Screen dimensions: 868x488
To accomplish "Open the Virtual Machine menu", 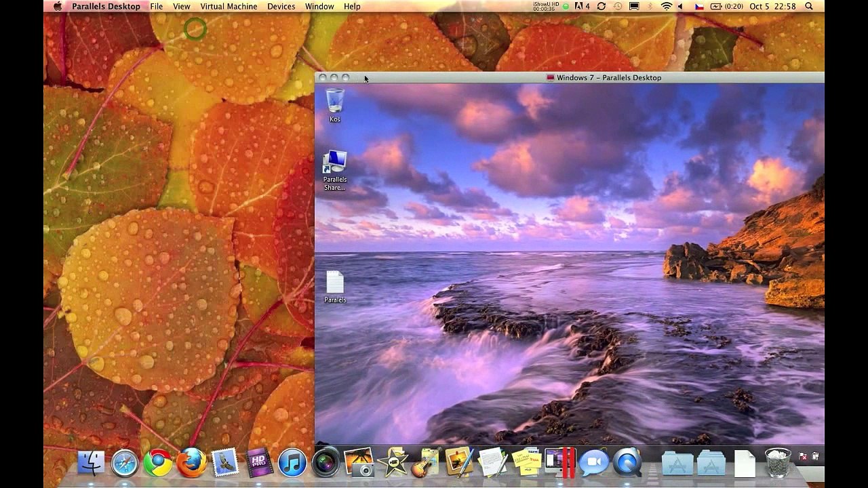I will click(x=229, y=6).
